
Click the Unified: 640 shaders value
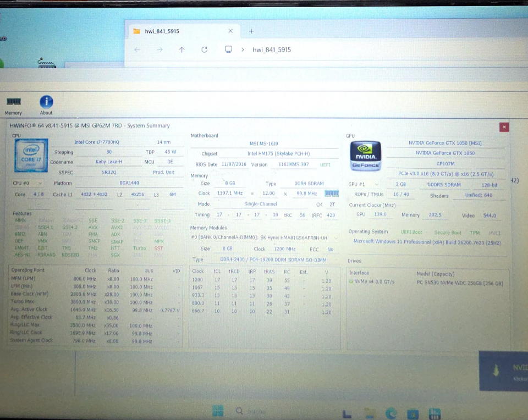[479, 196]
